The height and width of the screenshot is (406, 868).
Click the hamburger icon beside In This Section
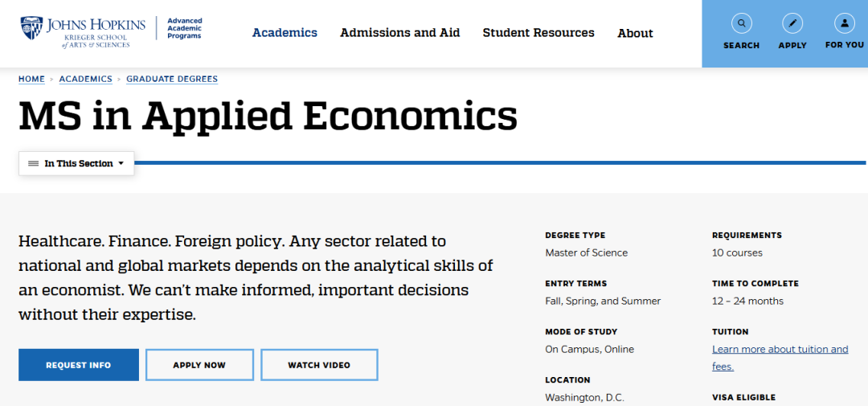pyautogui.click(x=33, y=163)
